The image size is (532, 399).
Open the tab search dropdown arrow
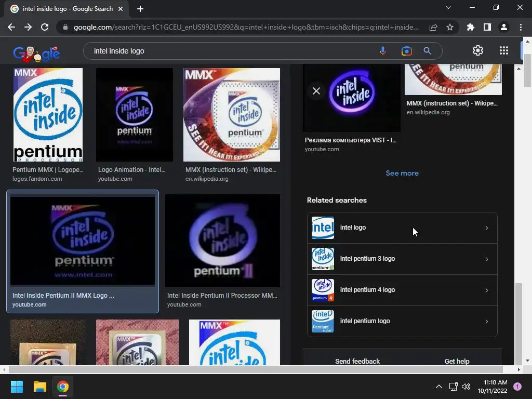pyautogui.click(x=448, y=7)
